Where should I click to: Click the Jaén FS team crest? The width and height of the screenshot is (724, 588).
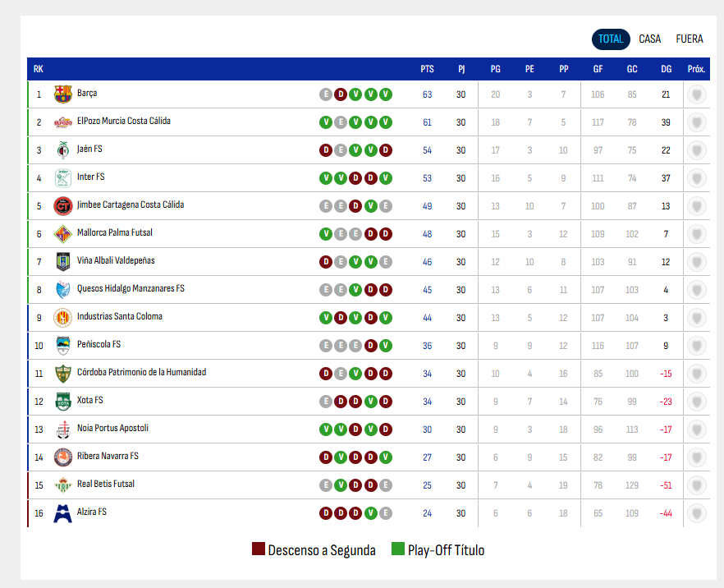pos(62,150)
